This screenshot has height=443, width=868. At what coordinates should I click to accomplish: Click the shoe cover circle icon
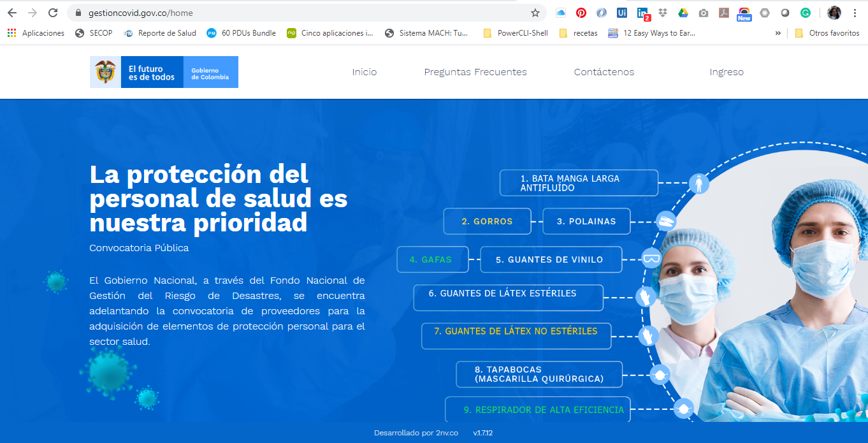[666, 222]
